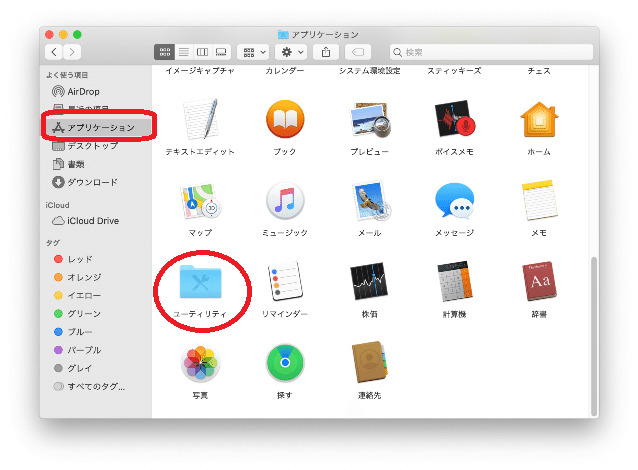
Task: Open the gear action menu dropdown
Action: (291, 52)
